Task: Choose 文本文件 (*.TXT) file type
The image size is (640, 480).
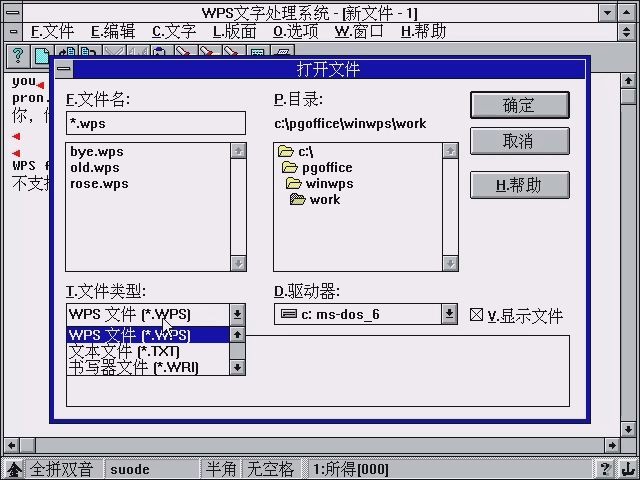Action: tap(147, 351)
